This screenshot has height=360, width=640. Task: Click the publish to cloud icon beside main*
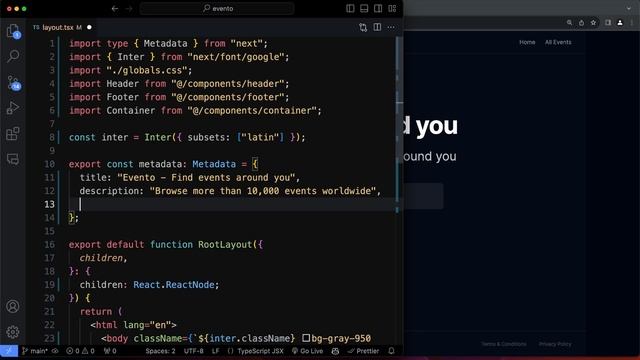coord(55,351)
